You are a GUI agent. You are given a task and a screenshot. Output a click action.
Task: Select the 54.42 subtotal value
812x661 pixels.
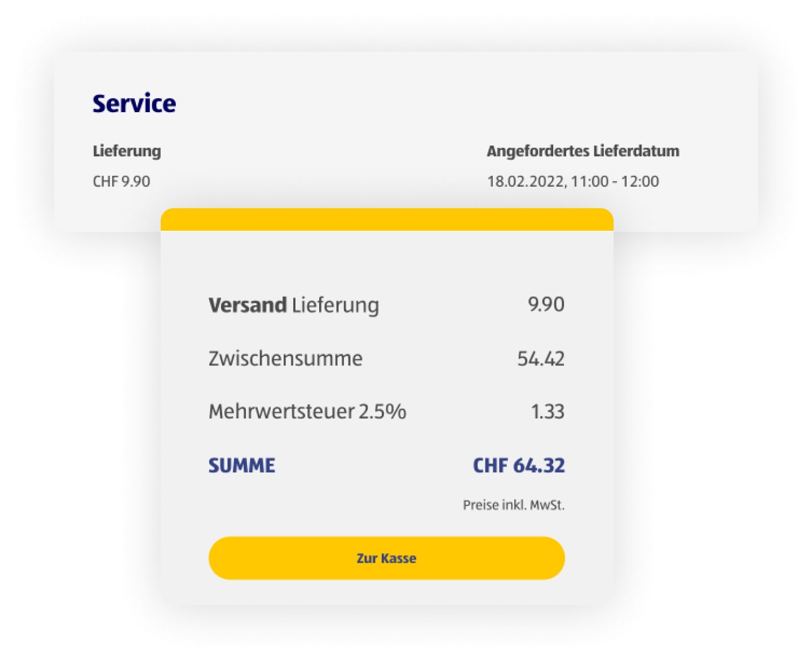[x=541, y=358]
